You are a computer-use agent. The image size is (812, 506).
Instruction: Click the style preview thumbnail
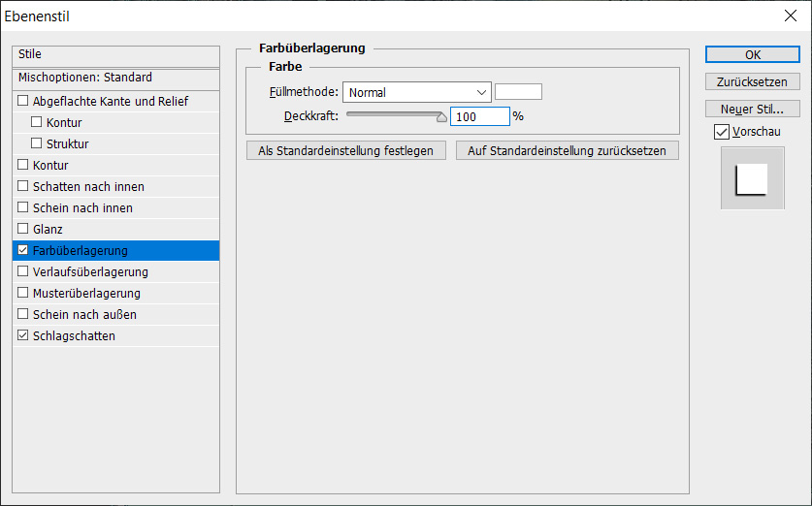[752, 179]
